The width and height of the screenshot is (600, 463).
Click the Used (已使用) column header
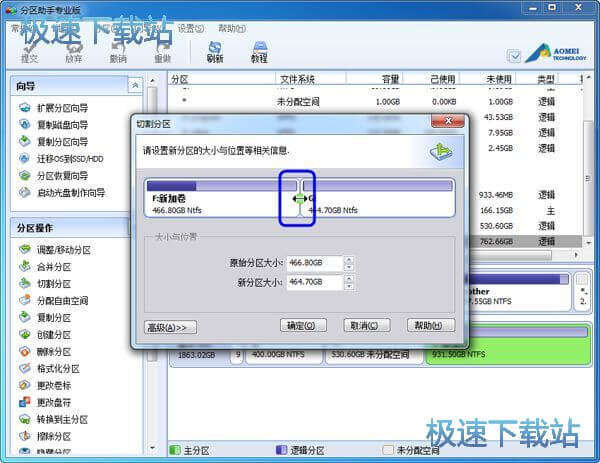pyautogui.click(x=430, y=79)
